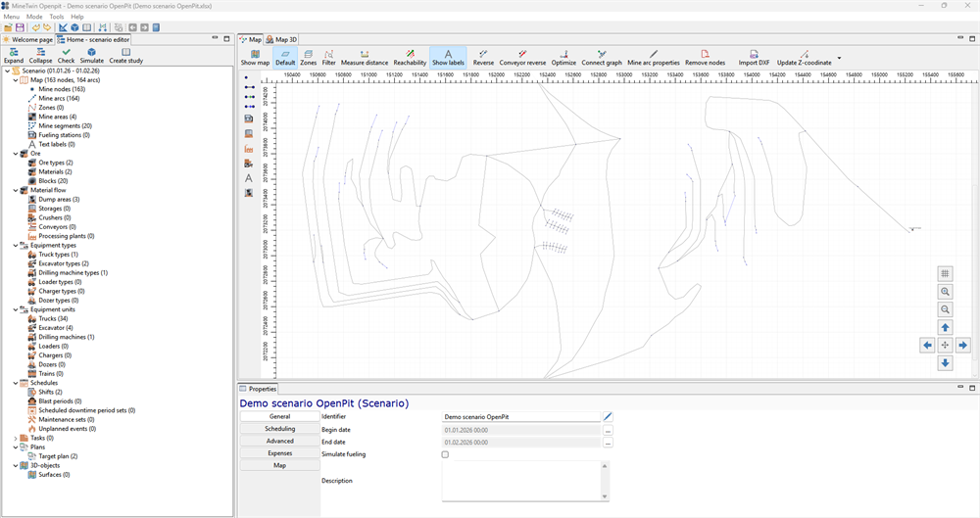Click the Identifier text field
Screen dimensions: 980x518
click(521, 417)
